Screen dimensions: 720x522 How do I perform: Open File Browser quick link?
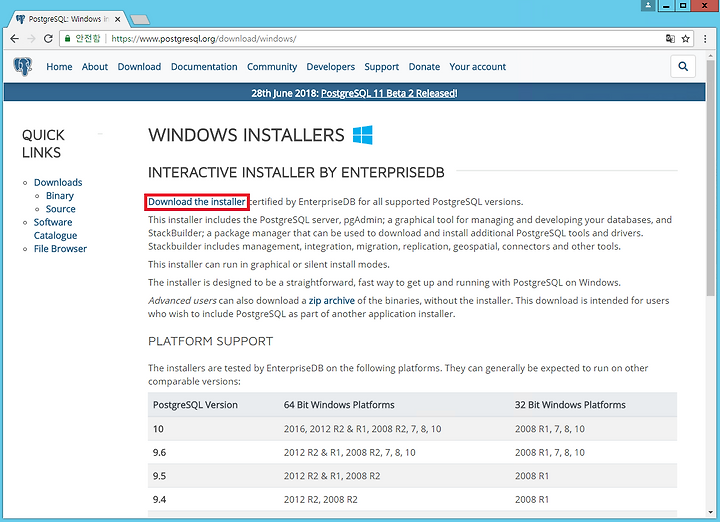click(x=60, y=249)
